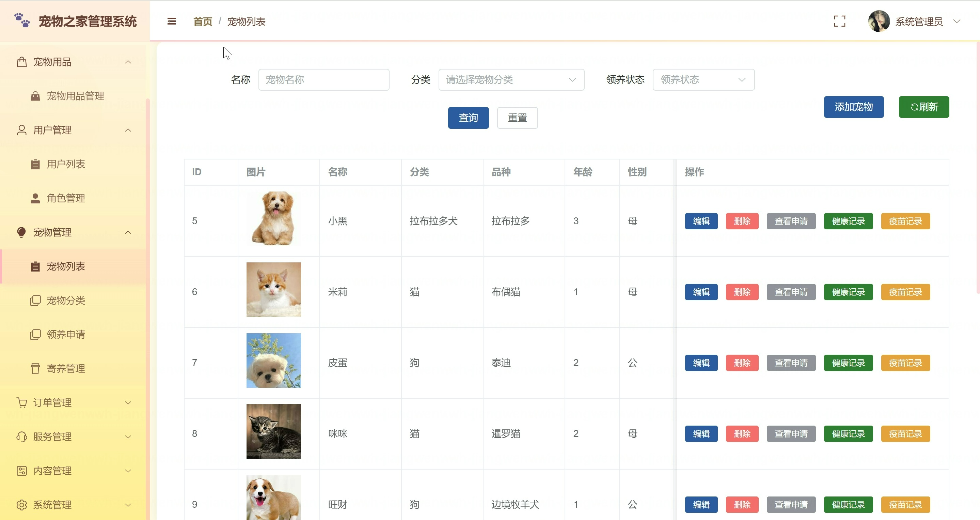The height and width of the screenshot is (520, 980).
Task: Click the 首页 breadcrumb link
Action: point(202,22)
